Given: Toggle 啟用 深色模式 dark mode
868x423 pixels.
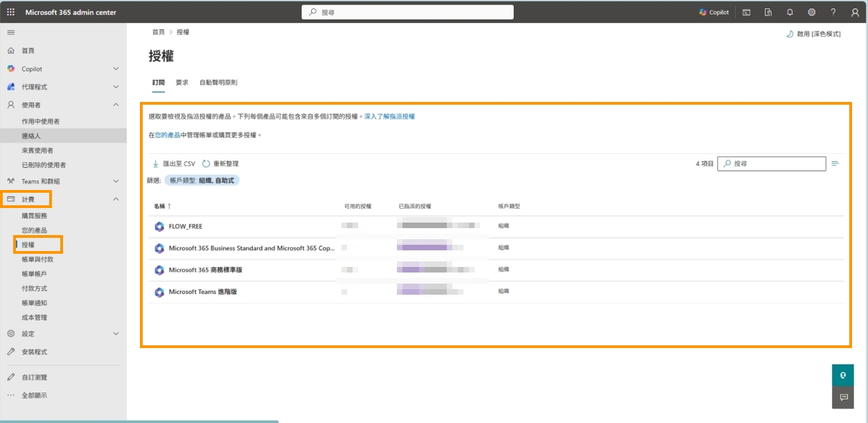Looking at the screenshot, I should (x=814, y=34).
